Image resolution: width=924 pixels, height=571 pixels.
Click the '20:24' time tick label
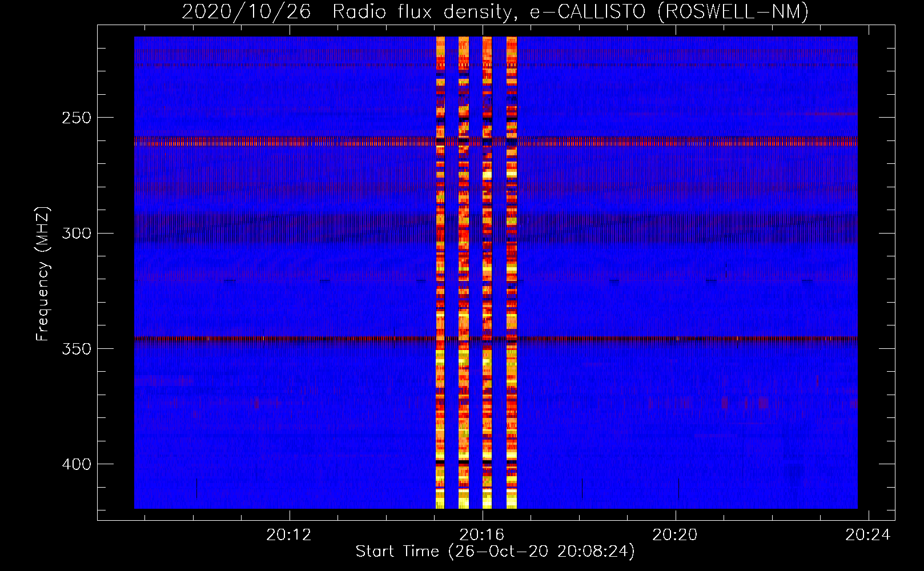(x=868, y=534)
